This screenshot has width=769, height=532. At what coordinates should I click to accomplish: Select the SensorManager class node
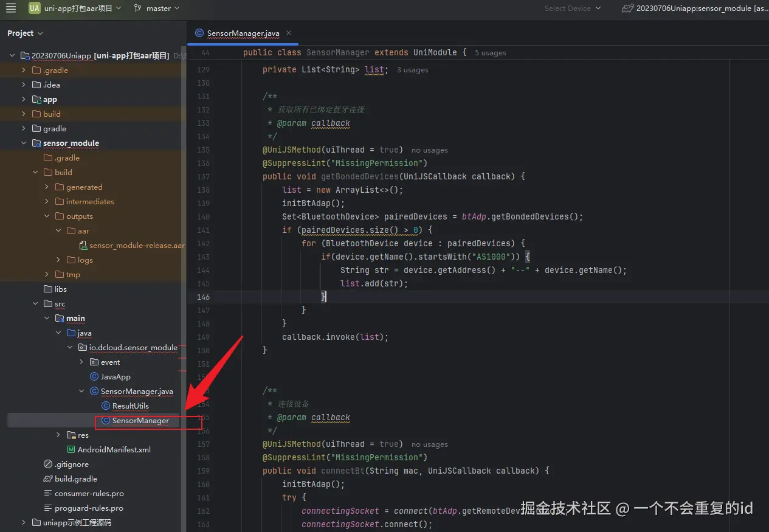140,420
